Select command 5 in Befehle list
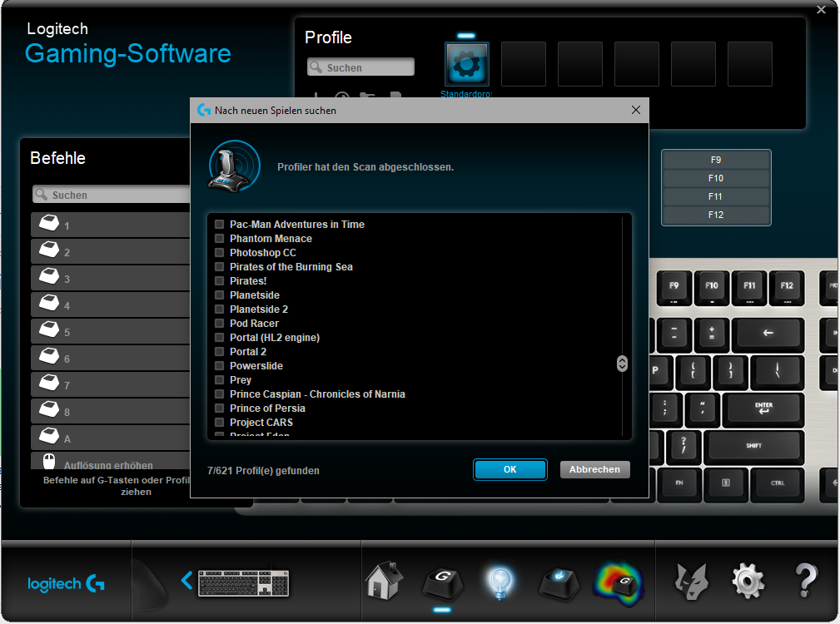The width and height of the screenshot is (840, 624). 111,332
